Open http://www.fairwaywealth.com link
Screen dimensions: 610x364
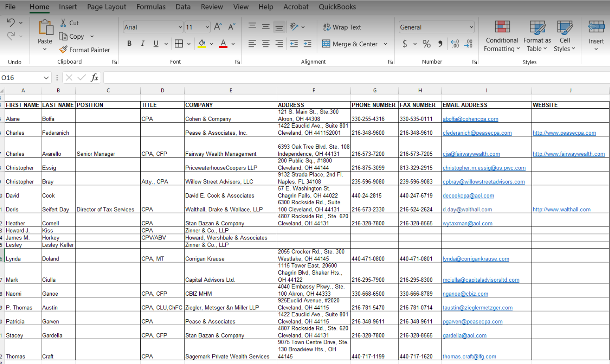click(568, 154)
